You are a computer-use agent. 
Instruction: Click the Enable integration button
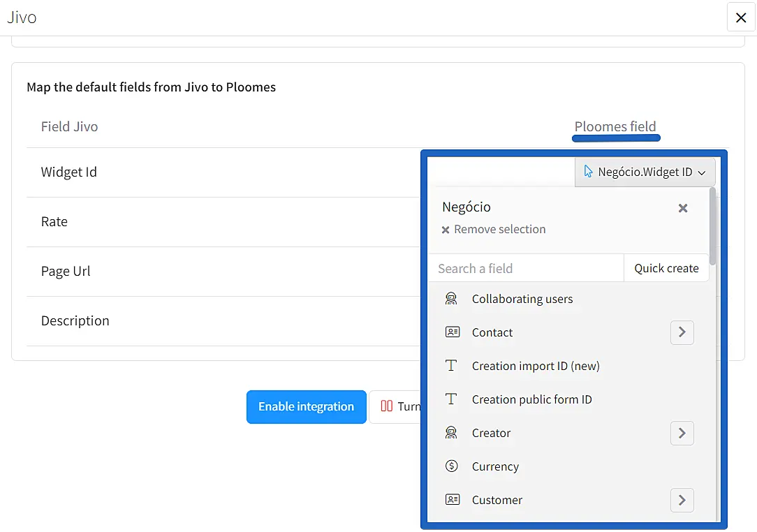point(306,407)
